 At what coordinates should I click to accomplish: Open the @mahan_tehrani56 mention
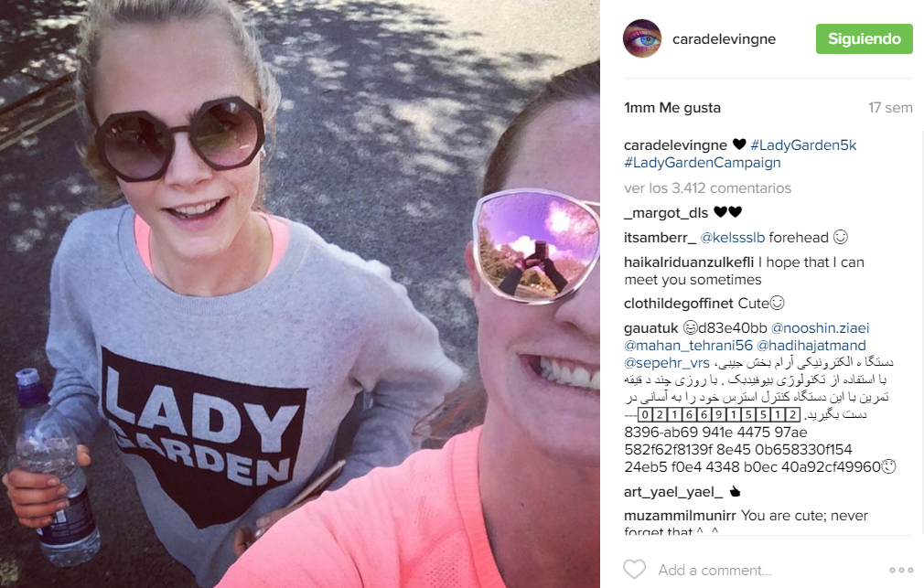688,346
